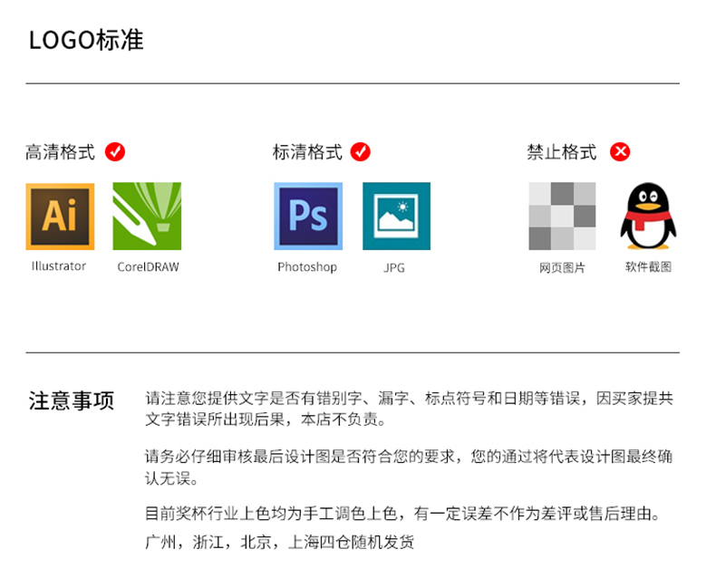Click the teal JPG image icon
Viewport: 716px width, 588px height.
[x=396, y=217]
